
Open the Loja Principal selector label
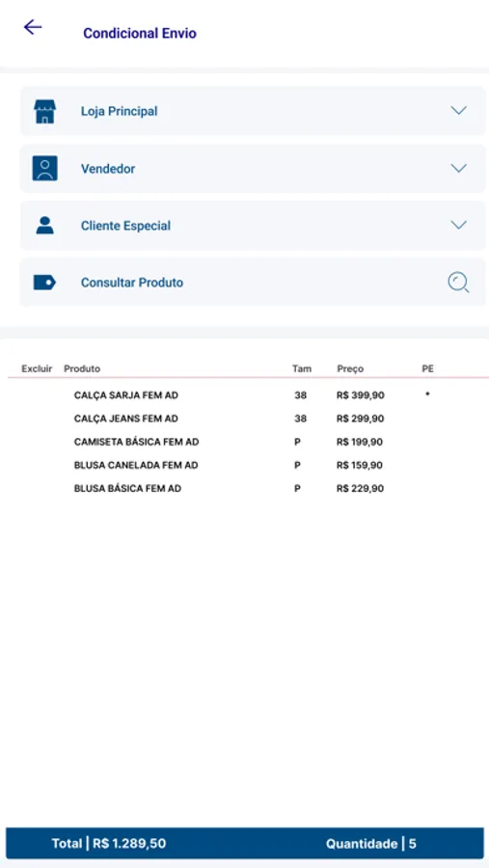pyautogui.click(x=119, y=111)
